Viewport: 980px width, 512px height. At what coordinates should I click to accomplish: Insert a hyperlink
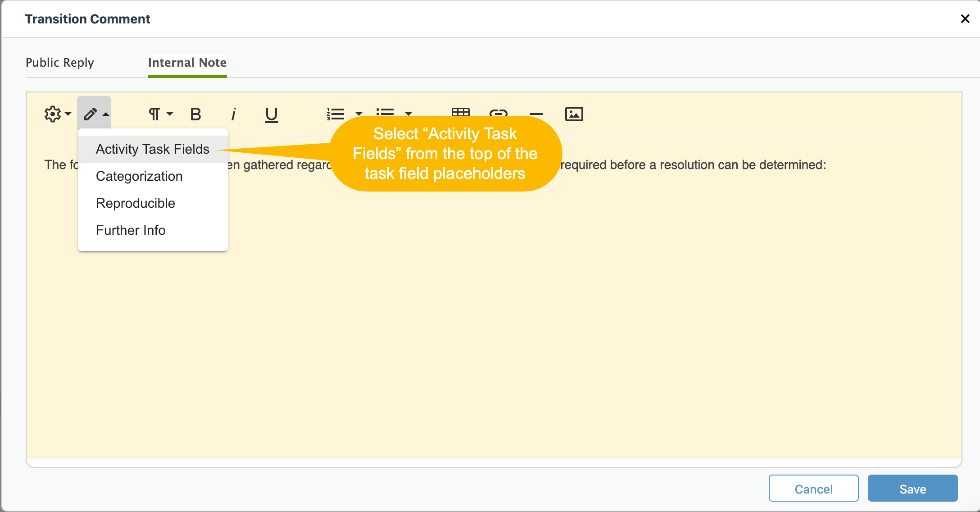click(499, 113)
